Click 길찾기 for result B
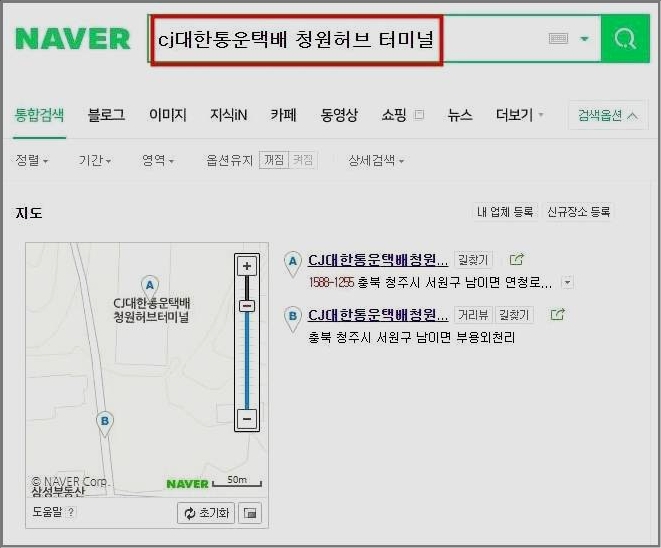 point(514,315)
